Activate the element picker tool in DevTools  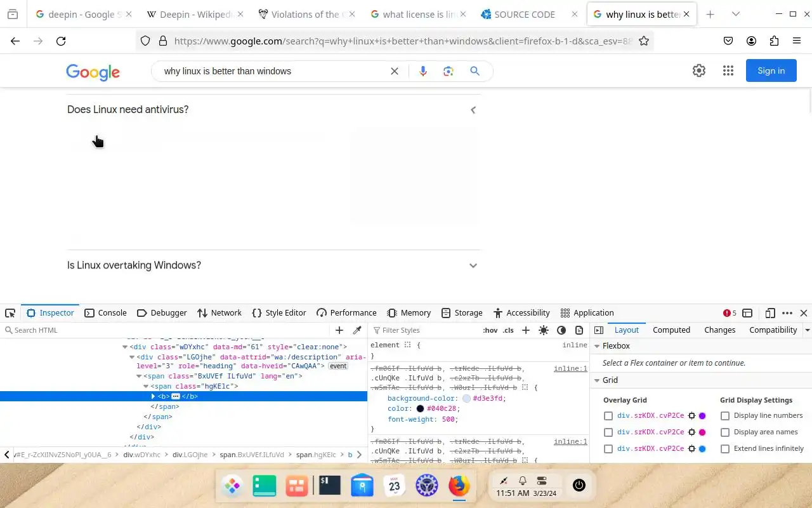10,313
